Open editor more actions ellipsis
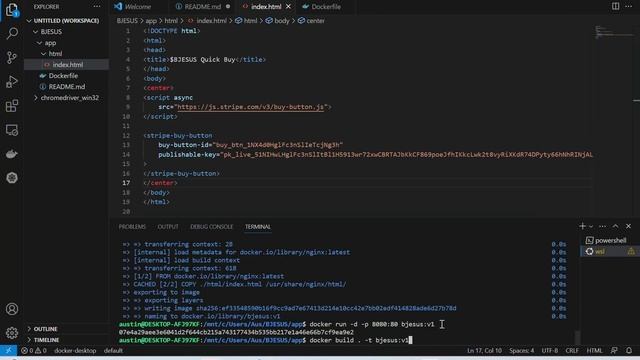The image size is (640, 360). (x=628, y=7)
